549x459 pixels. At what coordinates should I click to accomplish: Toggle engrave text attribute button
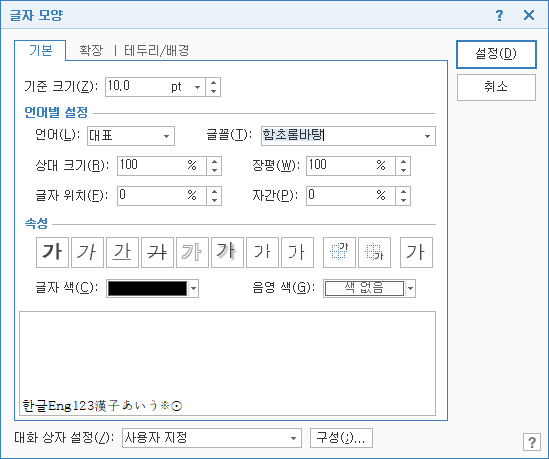click(297, 252)
